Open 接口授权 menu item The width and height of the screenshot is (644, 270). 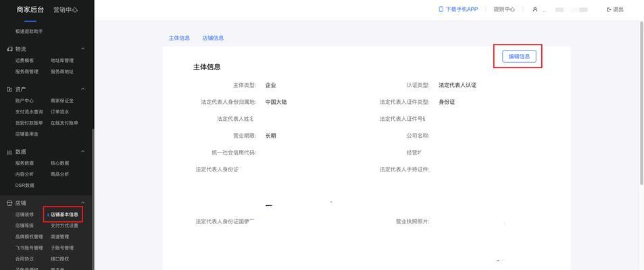point(59,259)
